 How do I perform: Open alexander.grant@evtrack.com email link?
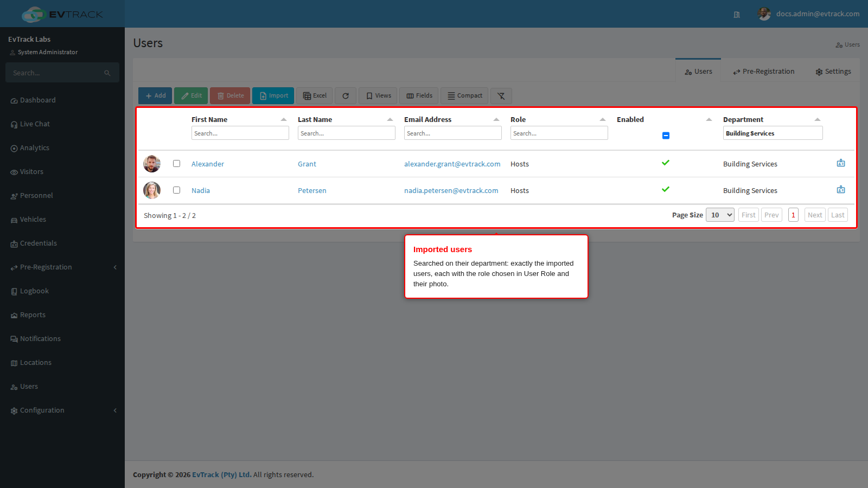452,164
